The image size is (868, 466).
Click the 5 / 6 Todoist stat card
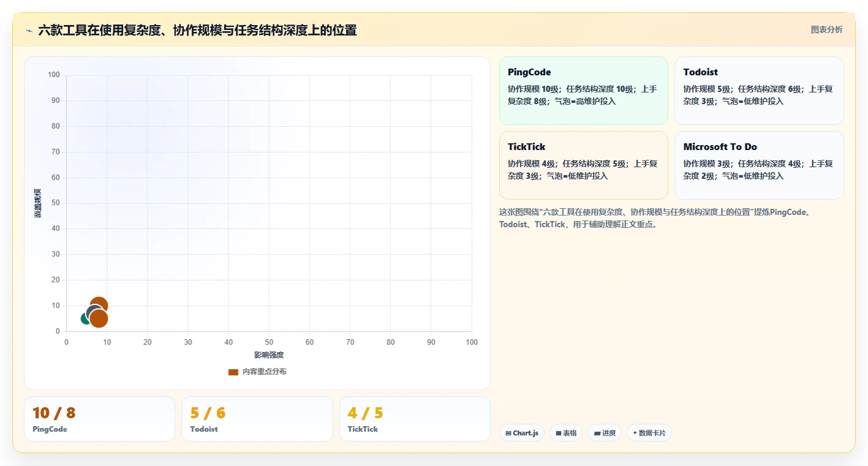(x=257, y=419)
